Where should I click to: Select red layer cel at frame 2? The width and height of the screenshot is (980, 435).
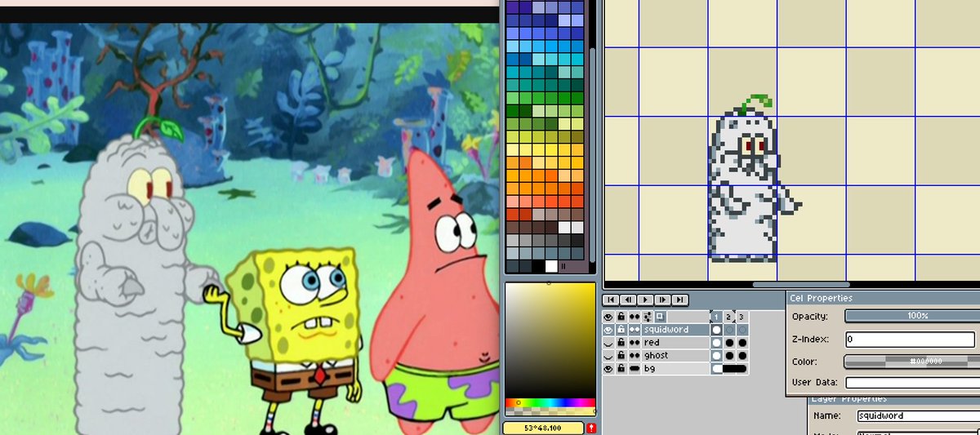(x=729, y=343)
